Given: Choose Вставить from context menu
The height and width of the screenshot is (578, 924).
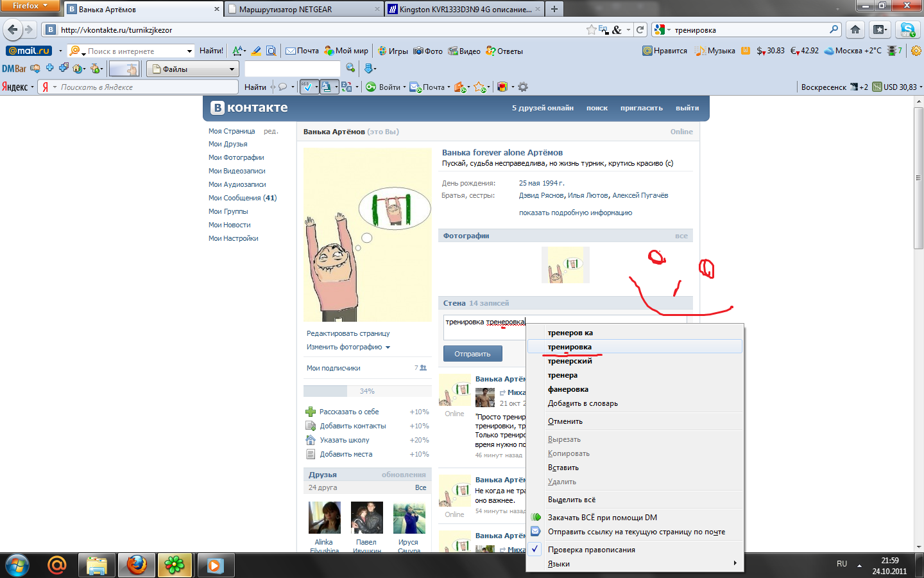Looking at the screenshot, I should pyautogui.click(x=635, y=468).
